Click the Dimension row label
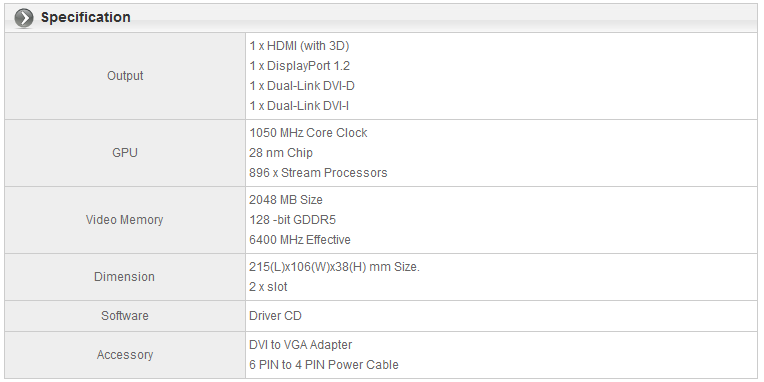764x382 pixels. coord(124,277)
